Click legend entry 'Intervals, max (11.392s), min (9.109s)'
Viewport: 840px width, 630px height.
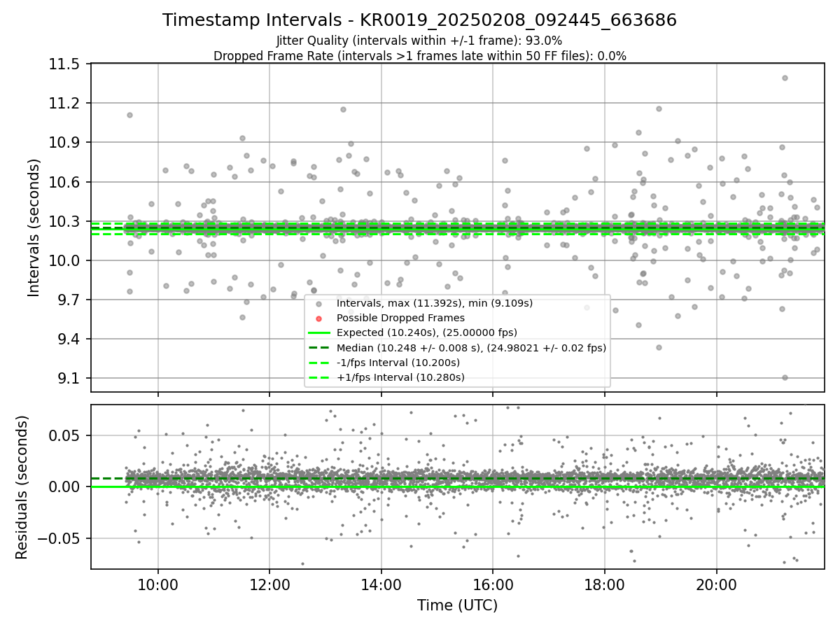(435, 303)
